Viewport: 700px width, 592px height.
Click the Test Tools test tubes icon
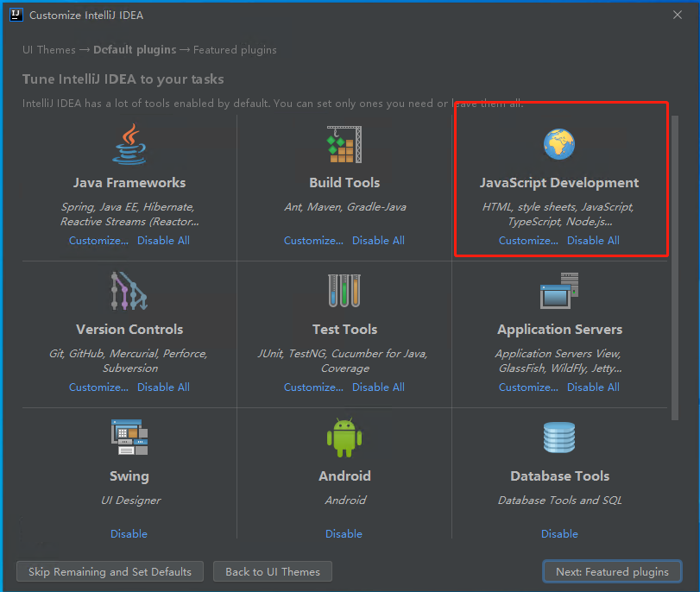click(344, 291)
